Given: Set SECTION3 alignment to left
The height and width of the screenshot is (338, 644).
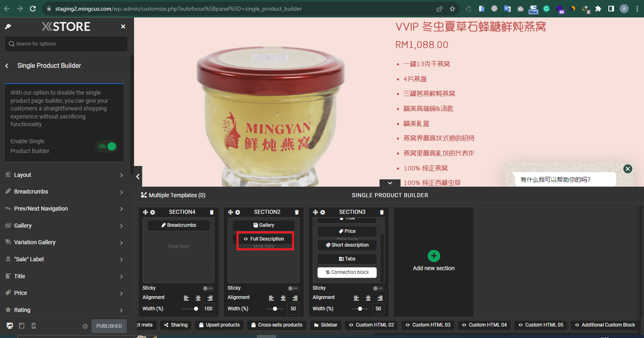Looking at the screenshot, I should 356,298.
